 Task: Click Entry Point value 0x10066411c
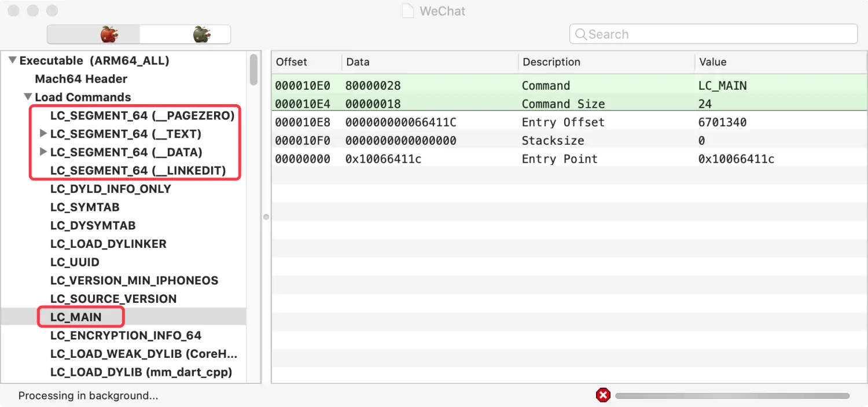(x=736, y=159)
